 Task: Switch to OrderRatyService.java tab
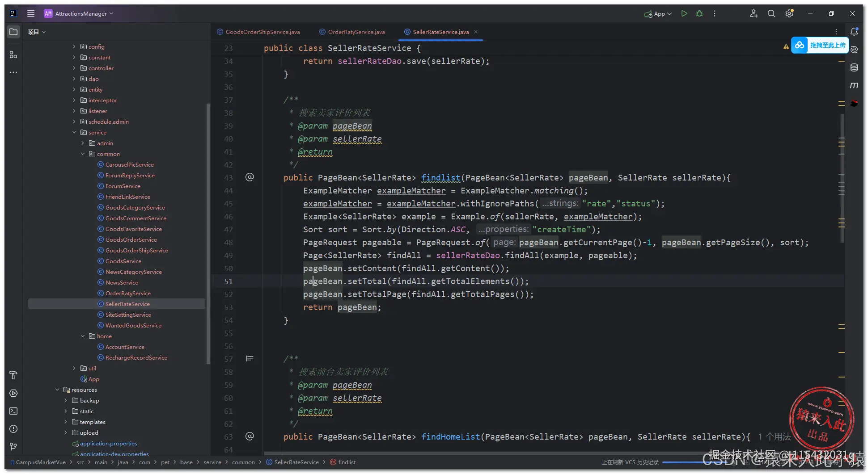pos(352,32)
